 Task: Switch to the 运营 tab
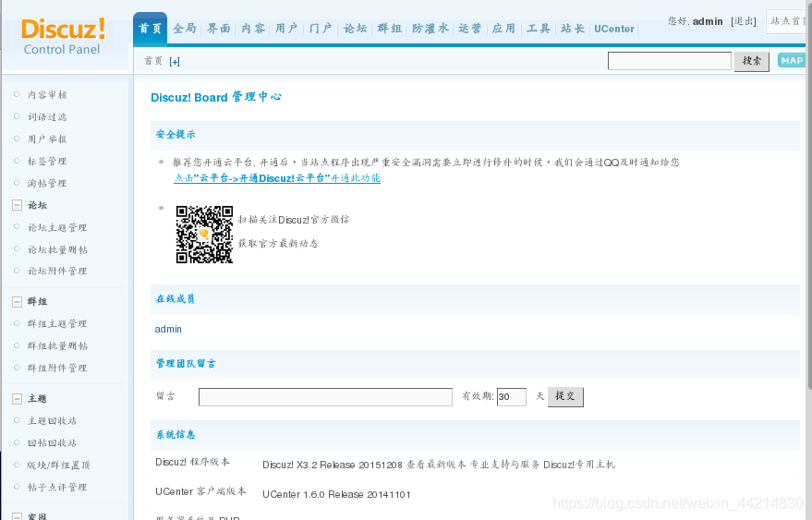(469, 29)
